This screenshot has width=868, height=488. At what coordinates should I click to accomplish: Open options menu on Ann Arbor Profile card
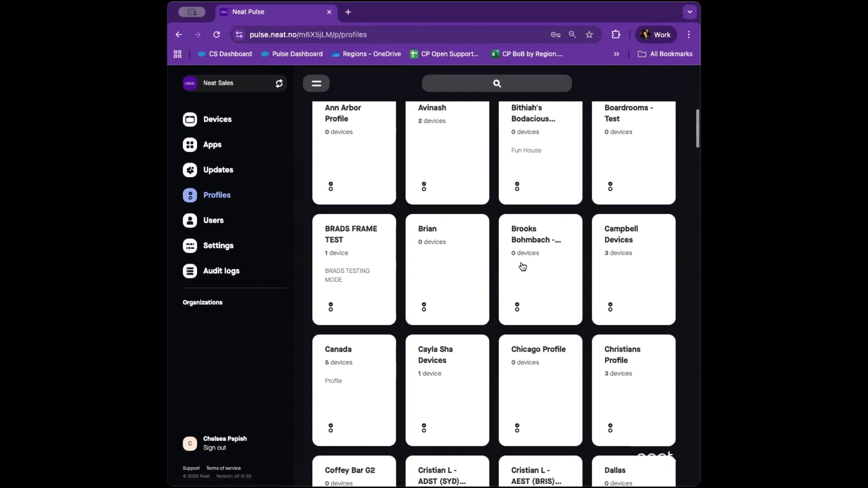[x=331, y=186]
